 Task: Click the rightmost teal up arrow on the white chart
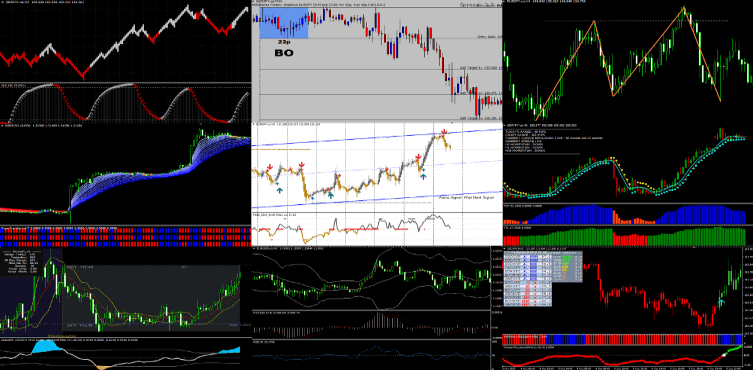(423, 176)
